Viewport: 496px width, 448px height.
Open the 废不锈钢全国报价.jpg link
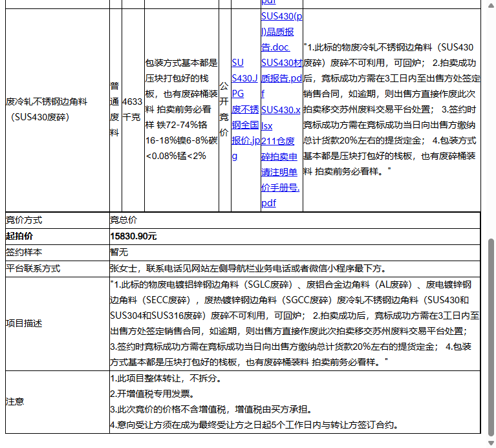coord(245,133)
